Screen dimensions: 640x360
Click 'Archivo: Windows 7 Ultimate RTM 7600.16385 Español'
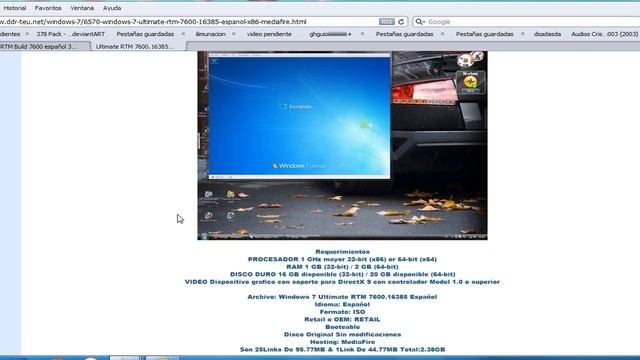(342, 297)
